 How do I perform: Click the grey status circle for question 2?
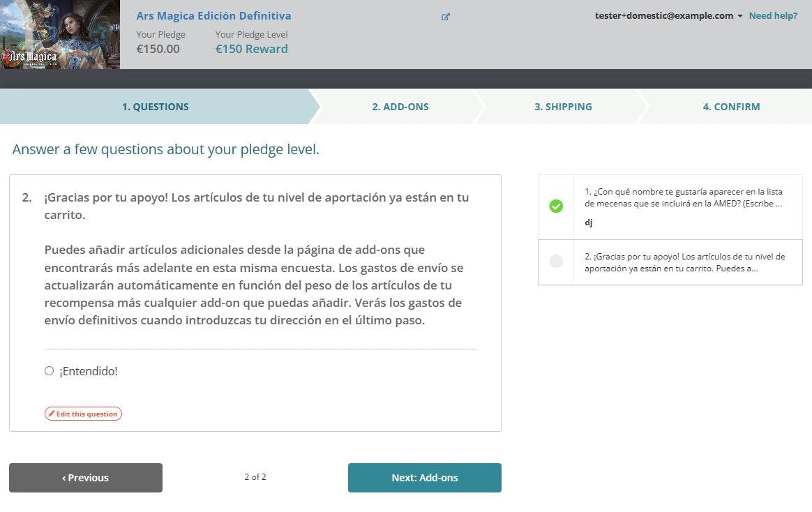point(556,262)
